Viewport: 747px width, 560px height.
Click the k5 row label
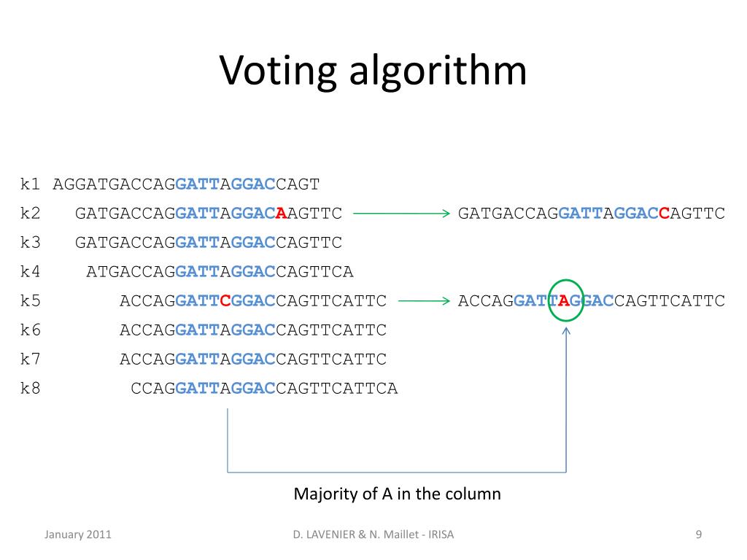point(30,300)
